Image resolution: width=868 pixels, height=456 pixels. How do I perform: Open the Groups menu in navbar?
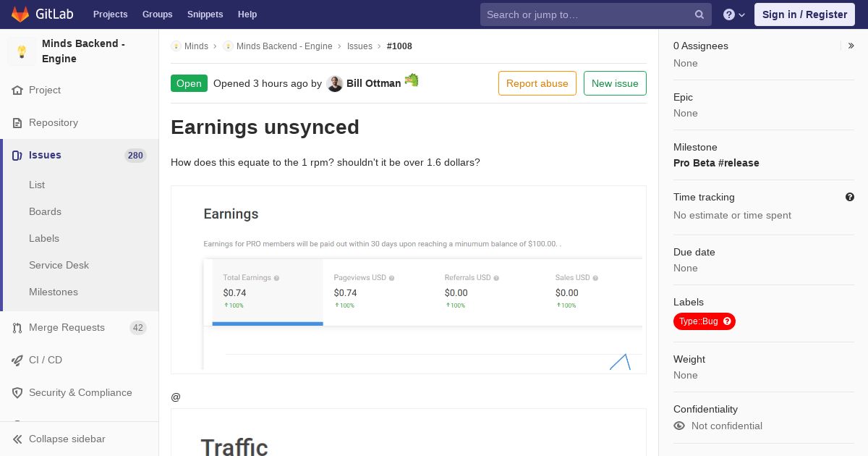(157, 14)
